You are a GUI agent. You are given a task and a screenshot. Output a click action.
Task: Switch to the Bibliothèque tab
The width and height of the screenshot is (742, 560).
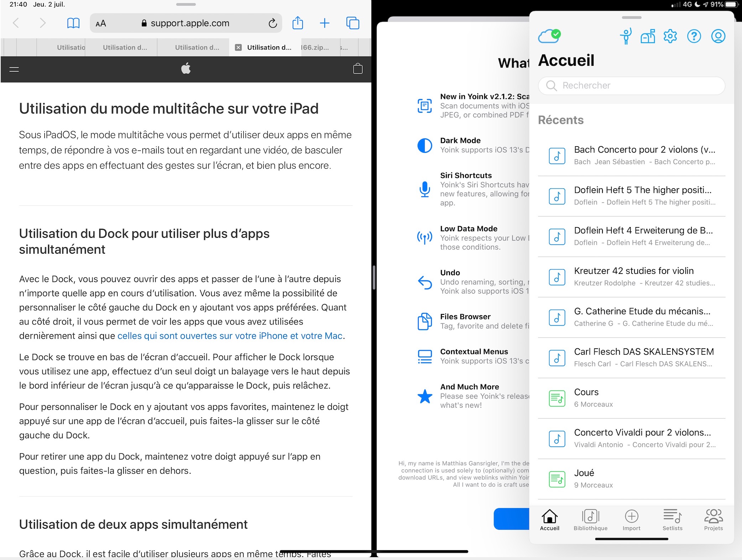point(590,520)
